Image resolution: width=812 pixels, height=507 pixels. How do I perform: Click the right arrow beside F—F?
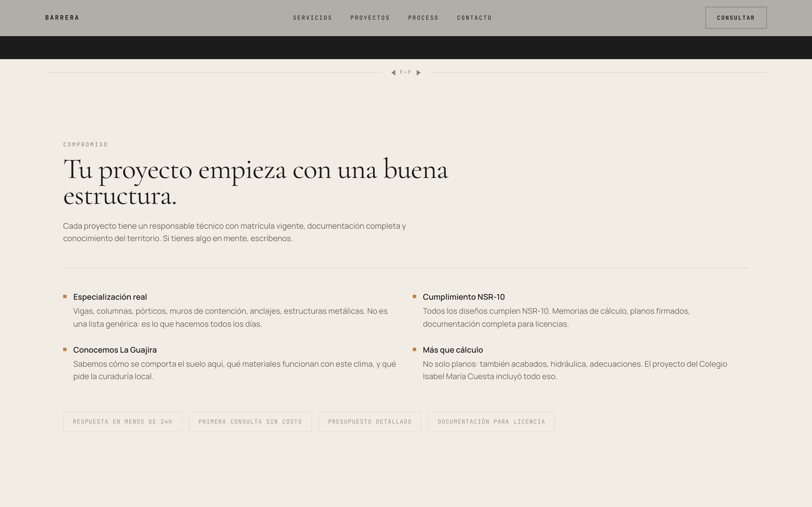click(x=418, y=72)
